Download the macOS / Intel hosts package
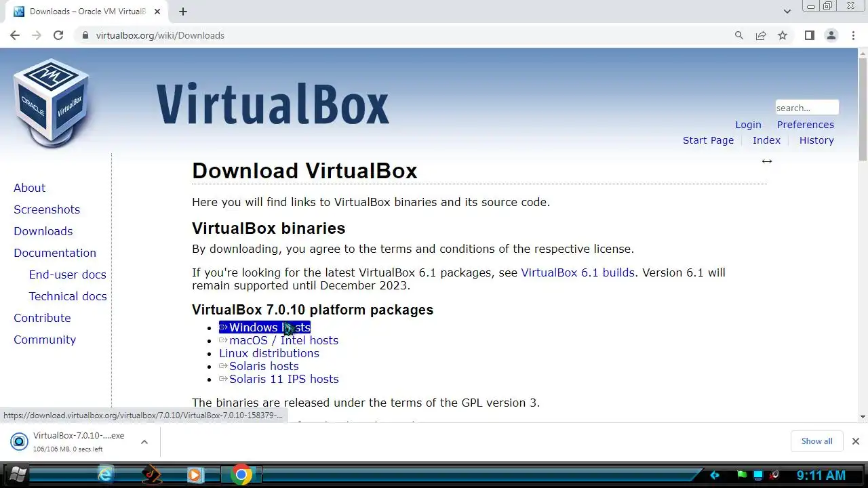Image resolution: width=868 pixels, height=488 pixels. [x=279, y=340]
